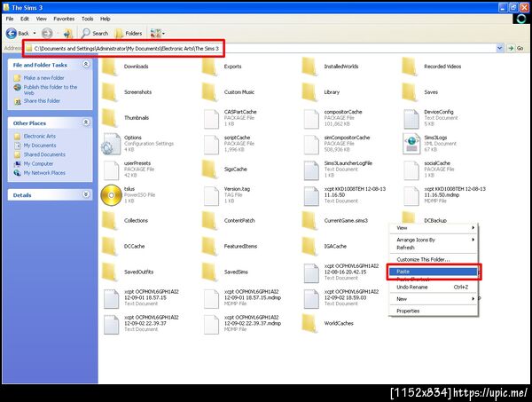Choose Paste from the context menu
The width and height of the screenshot is (532, 402).
click(433, 272)
